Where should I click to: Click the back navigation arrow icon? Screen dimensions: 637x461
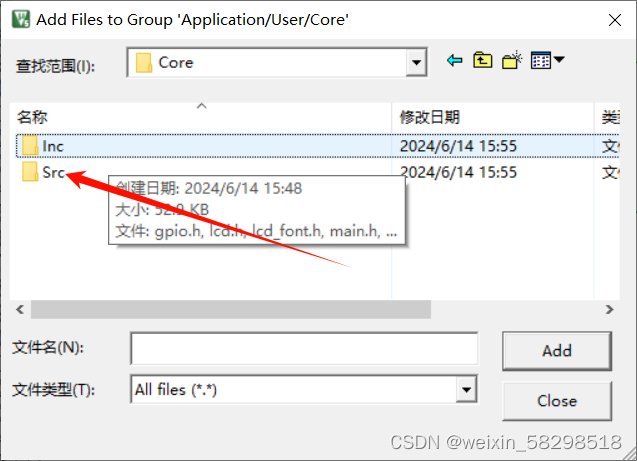tap(455, 62)
